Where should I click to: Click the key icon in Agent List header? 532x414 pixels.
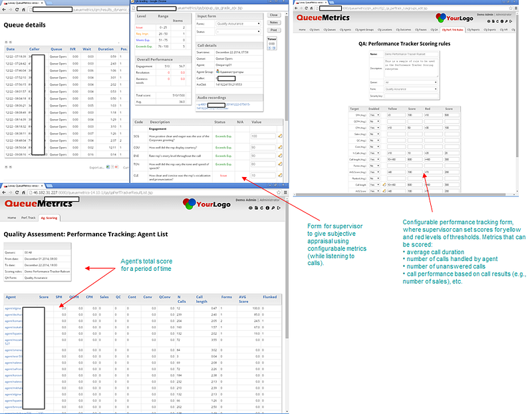pos(273,208)
